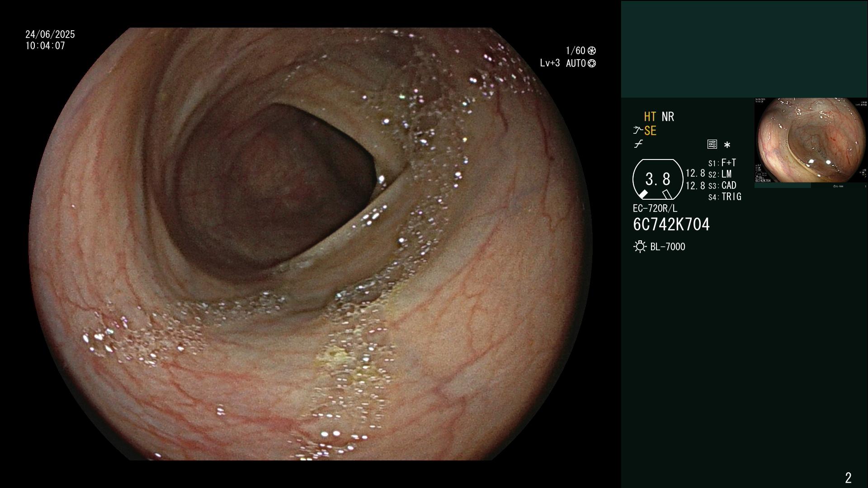The height and width of the screenshot is (488, 868).
Task: Click the SE indicator
Action: (x=650, y=131)
